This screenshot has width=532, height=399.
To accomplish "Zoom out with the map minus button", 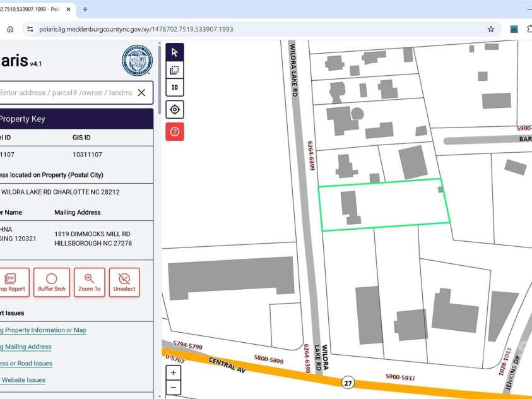I will pyautogui.click(x=174, y=387).
